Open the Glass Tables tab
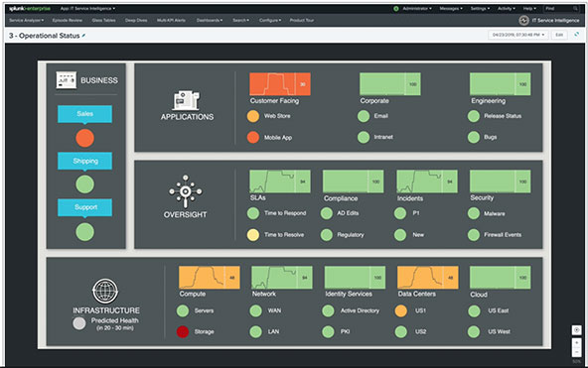Image resolution: width=588 pixels, height=368 pixels. point(104,20)
